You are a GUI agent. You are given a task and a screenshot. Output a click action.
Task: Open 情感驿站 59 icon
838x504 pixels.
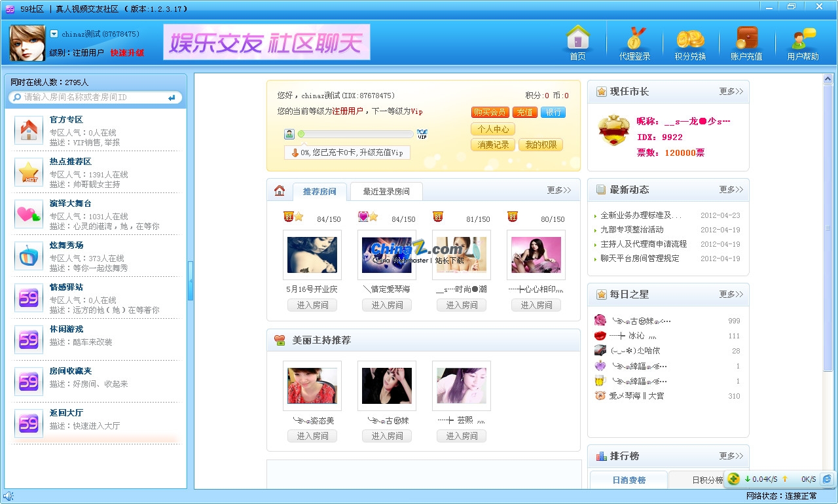pyautogui.click(x=29, y=298)
